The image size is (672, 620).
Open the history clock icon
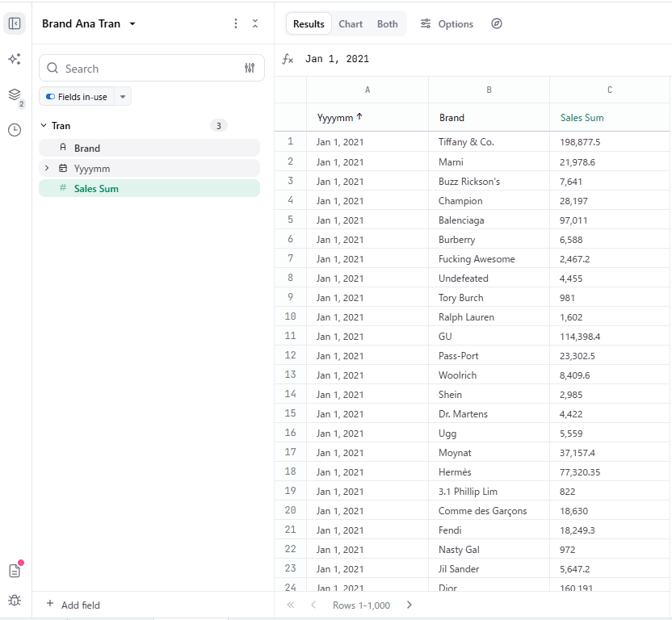15,130
